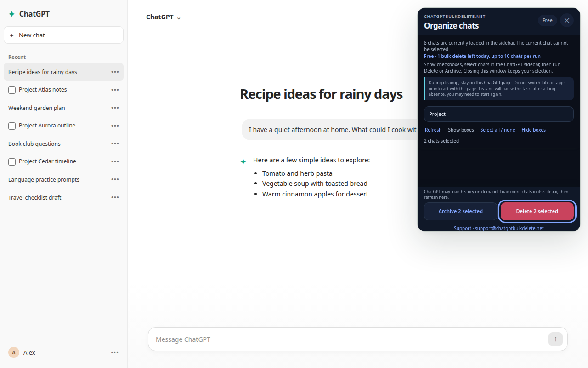588x368 pixels.
Task: Click Archive 2 selected button
Action: [x=460, y=211]
